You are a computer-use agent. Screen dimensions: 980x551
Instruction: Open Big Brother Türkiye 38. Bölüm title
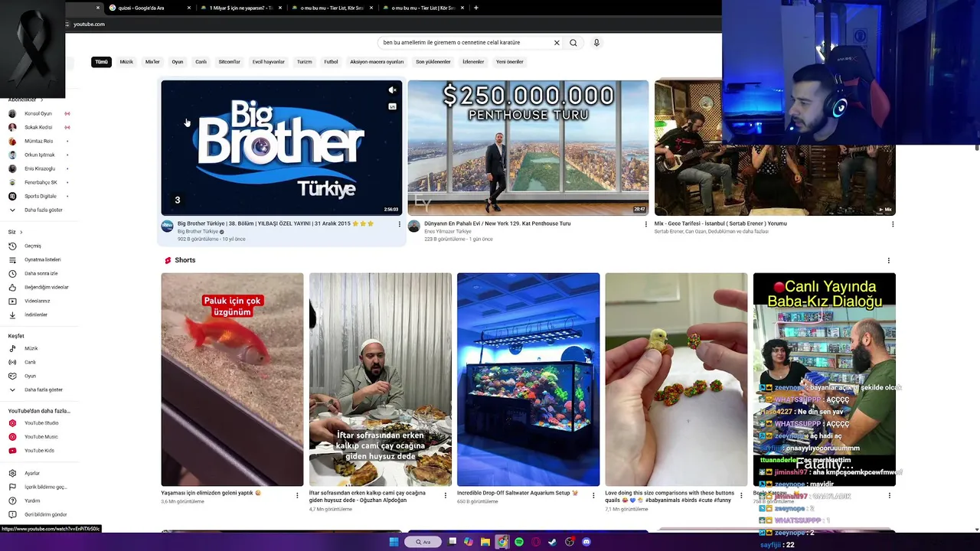[x=276, y=223]
